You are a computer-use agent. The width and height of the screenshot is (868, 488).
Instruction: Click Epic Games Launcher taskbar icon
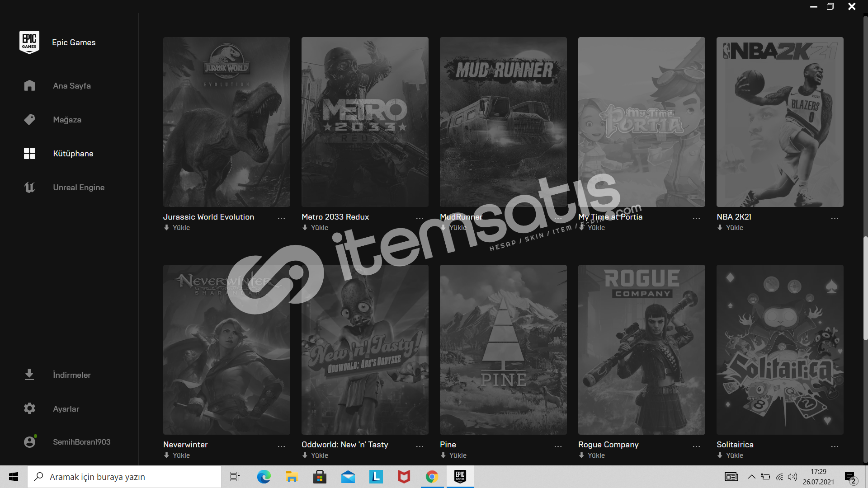pyautogui.click(x=460, y=477)
